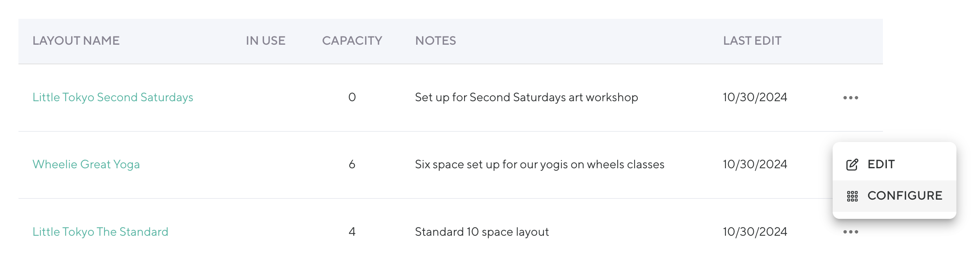This screenshot has width=980, height=262.
Task: Sort by the LAST EDIT column header
Action: tap(752, 41)
